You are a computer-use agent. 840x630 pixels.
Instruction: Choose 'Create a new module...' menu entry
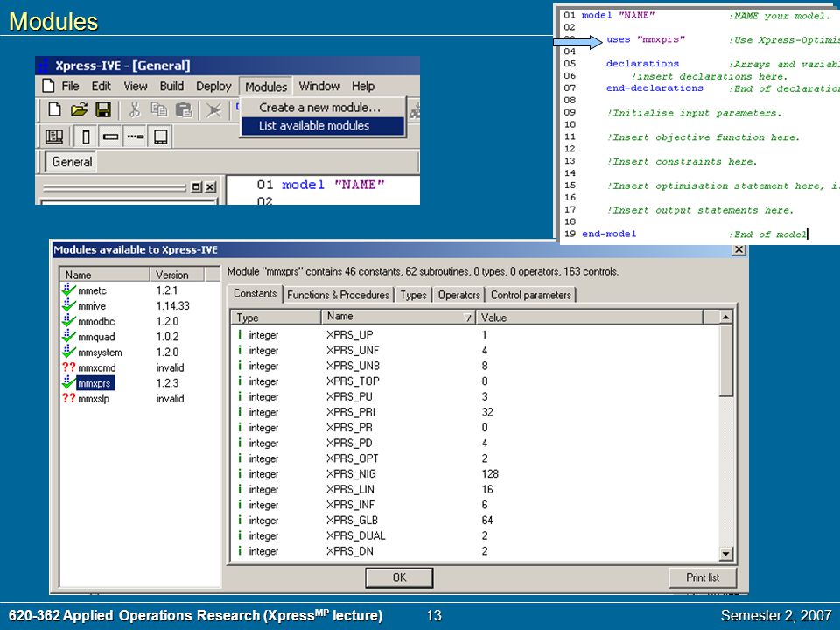(323, 107)
